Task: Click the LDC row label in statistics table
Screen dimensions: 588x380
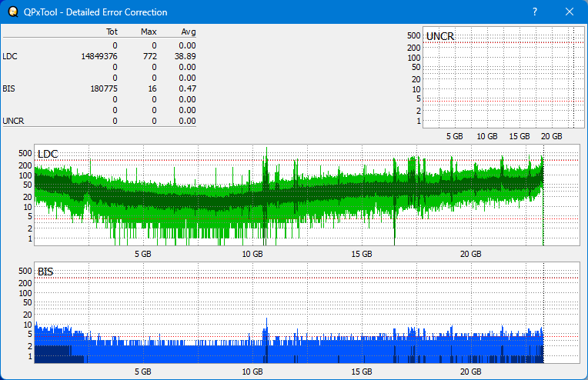Action: (x=11, y=56)
